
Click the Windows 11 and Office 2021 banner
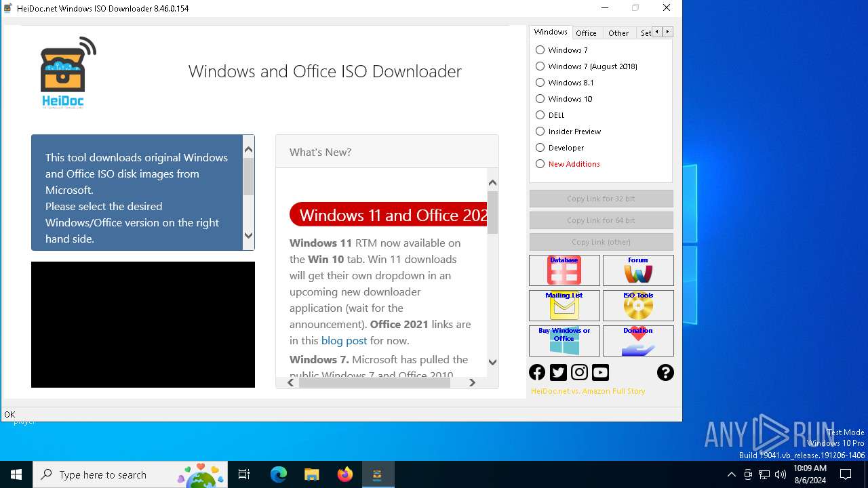click(x=388, y=215)
